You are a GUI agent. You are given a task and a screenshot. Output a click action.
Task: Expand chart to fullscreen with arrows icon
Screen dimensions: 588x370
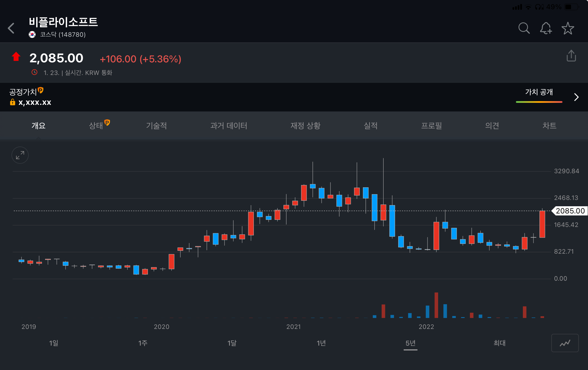pos(20,155)
